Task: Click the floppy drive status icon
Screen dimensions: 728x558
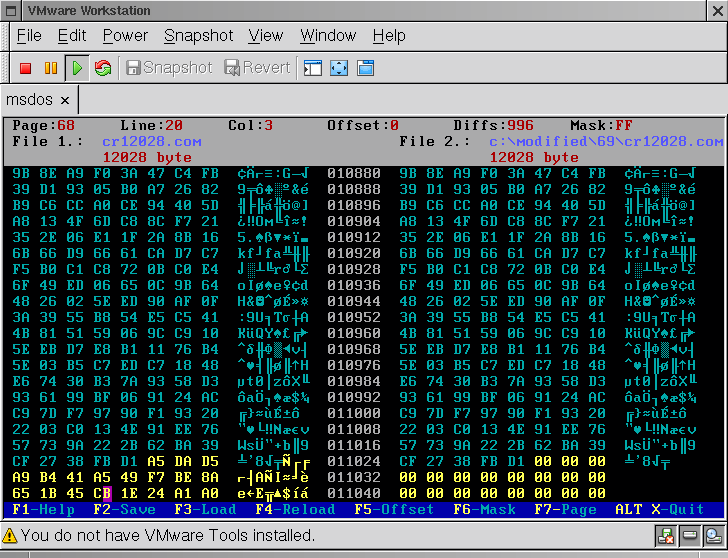Action: coord(666,536)
